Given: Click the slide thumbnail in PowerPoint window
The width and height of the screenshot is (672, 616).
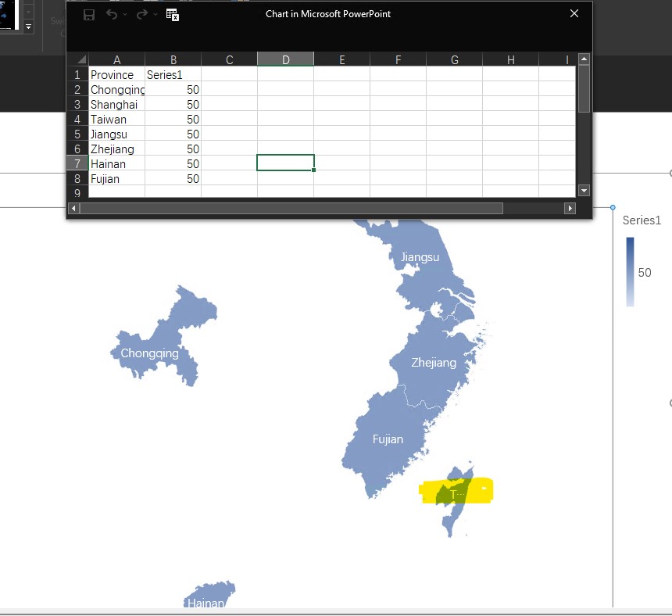Looking at the screenshot, I should coord(9,15).
